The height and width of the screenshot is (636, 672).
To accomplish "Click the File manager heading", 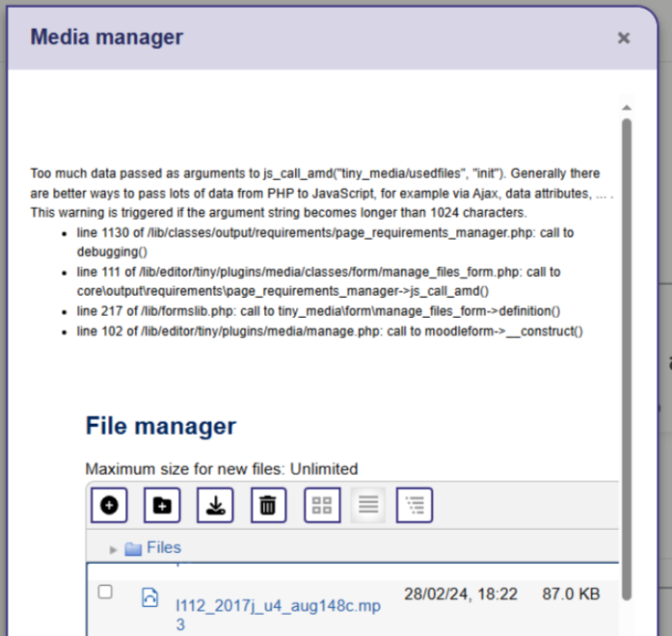I will click(x=161, y=426).
